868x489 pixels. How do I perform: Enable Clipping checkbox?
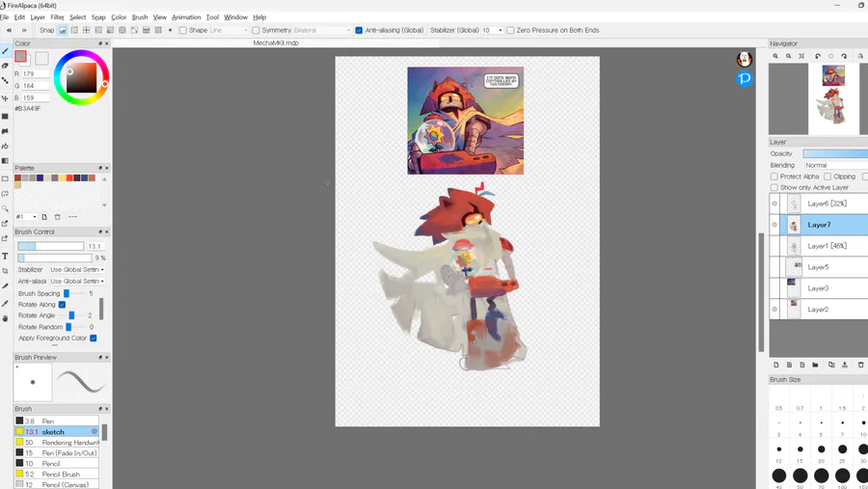tap(827, 177)
